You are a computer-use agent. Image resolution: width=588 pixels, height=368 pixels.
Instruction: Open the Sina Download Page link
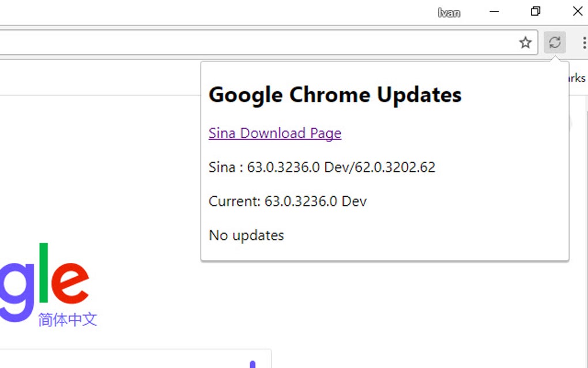click(274, 133)
